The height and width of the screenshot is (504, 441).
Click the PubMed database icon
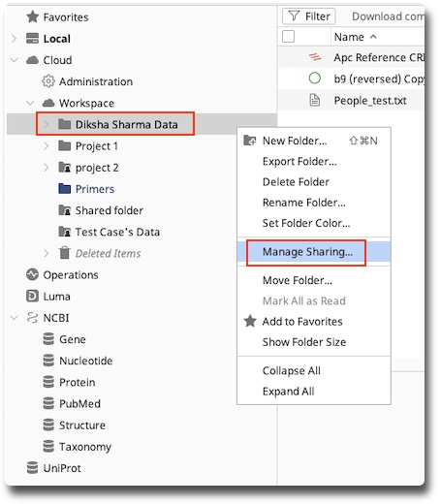pos(48,403)
